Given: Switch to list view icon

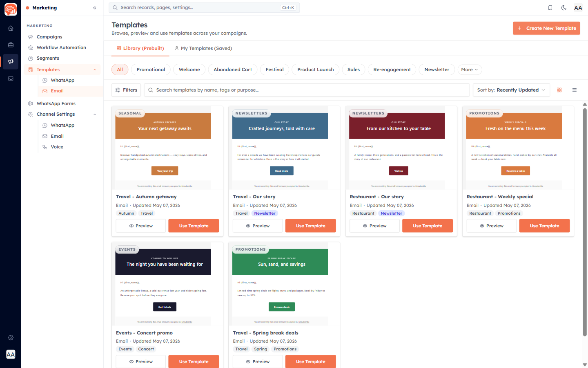Looking at the screenshot, I should tap(574, 90).
